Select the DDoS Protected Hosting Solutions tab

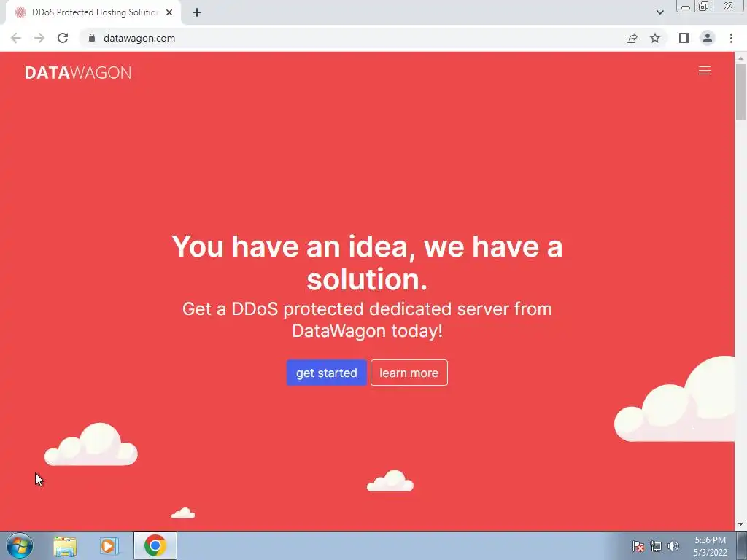tap(94, 12)
